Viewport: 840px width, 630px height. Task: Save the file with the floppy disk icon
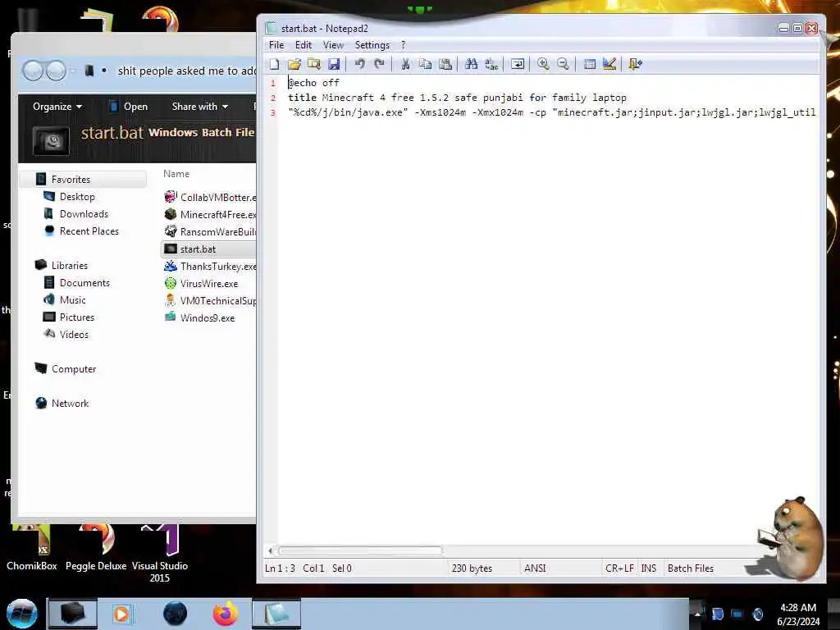pos(334,64)
